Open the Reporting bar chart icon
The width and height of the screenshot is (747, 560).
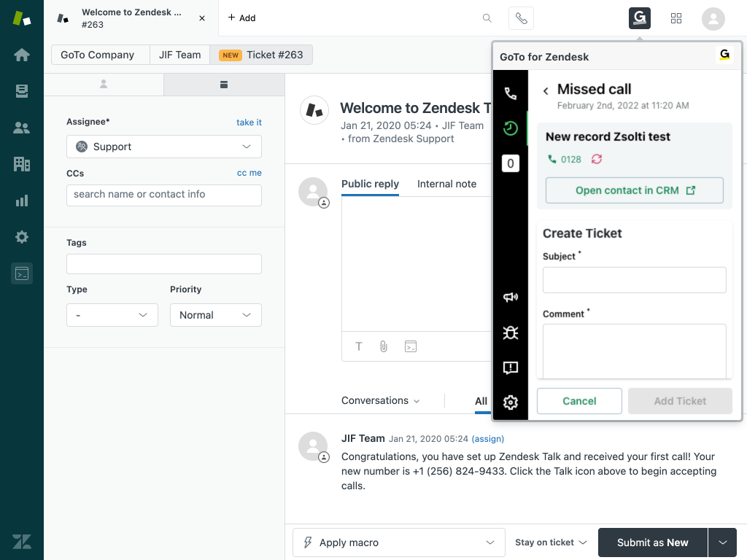click(22, 201)
